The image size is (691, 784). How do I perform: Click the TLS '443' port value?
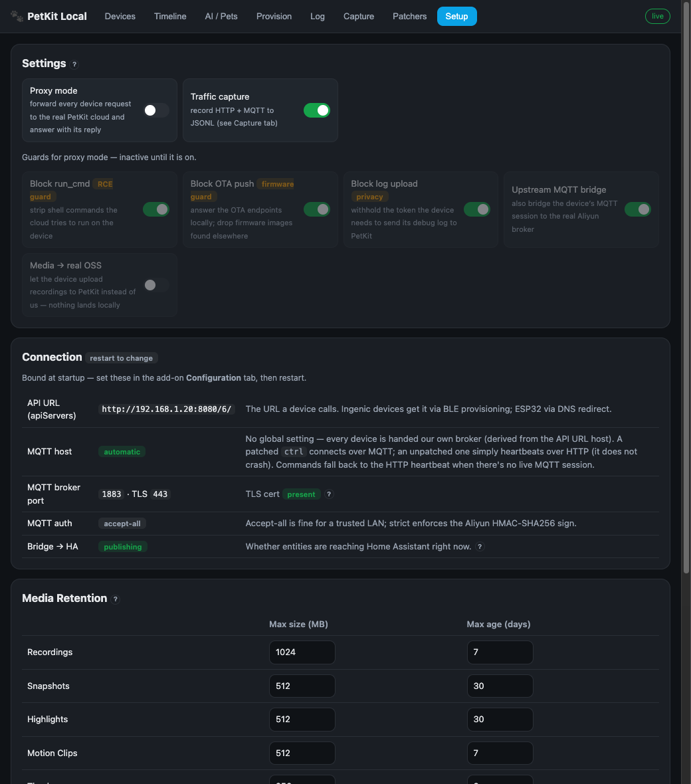click(160, 494)
